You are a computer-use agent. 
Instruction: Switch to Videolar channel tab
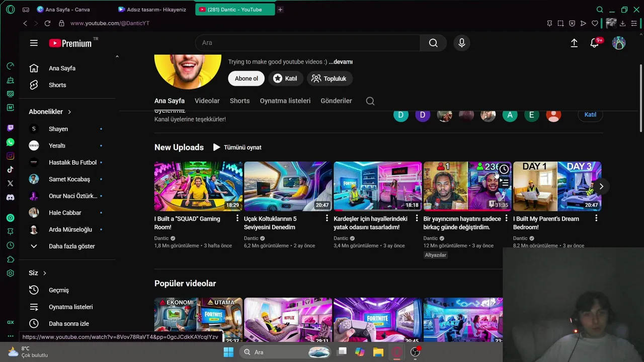[x=207, y=101]
